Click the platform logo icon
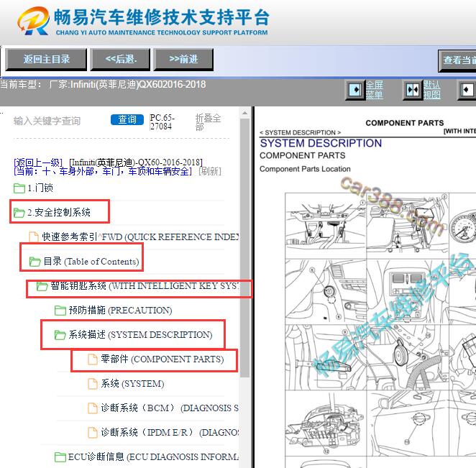Screen dimensions: 476x468 (33, 21)
